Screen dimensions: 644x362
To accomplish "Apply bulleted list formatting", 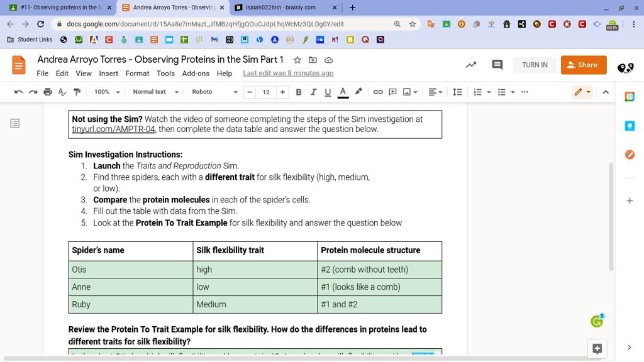I will click(x=501, y=92).
